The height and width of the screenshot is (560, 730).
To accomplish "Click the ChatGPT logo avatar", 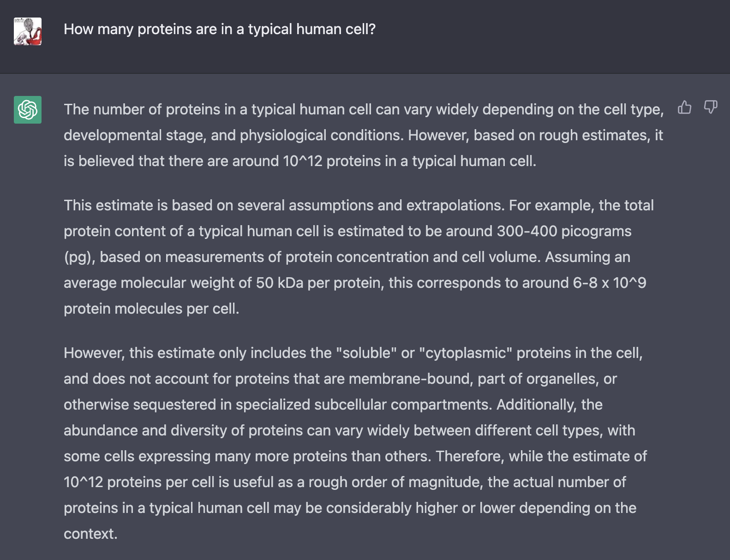I will pos(28,110).
